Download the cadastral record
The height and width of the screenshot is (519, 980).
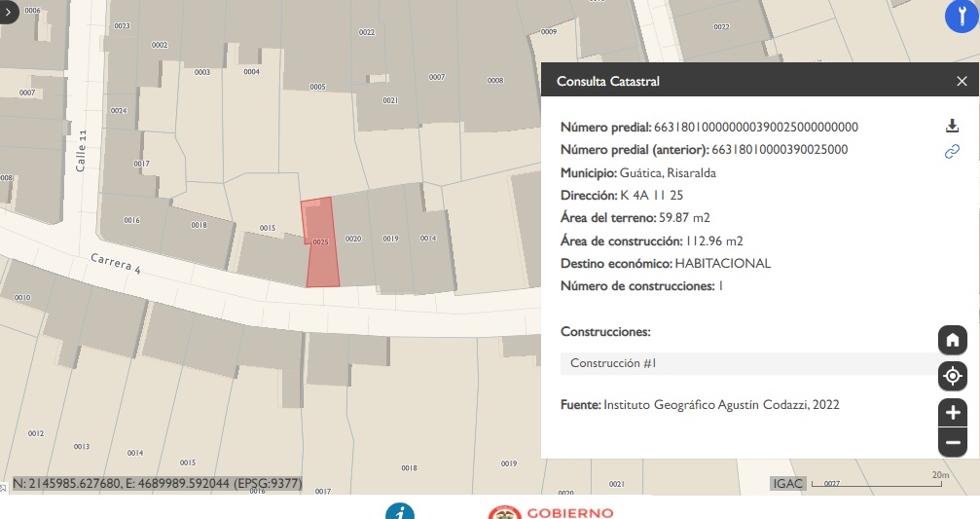point(952,126)
